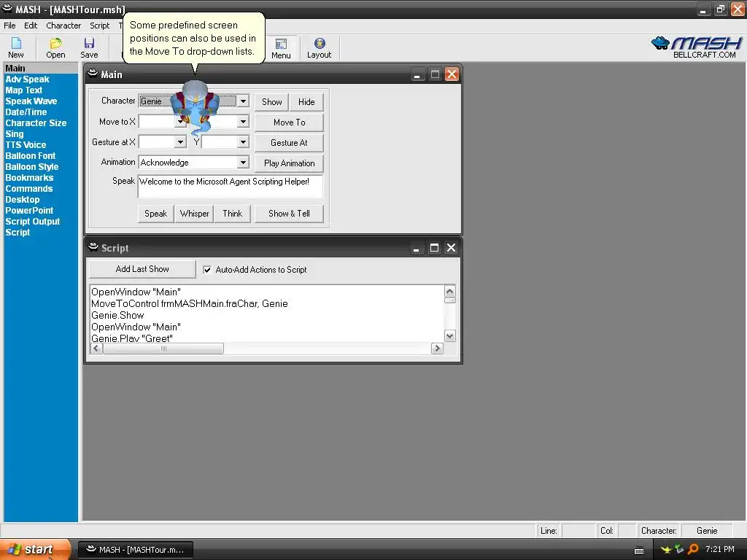Click the Genie character on screen
Screen dimensions: 747x560
point(194,108)
